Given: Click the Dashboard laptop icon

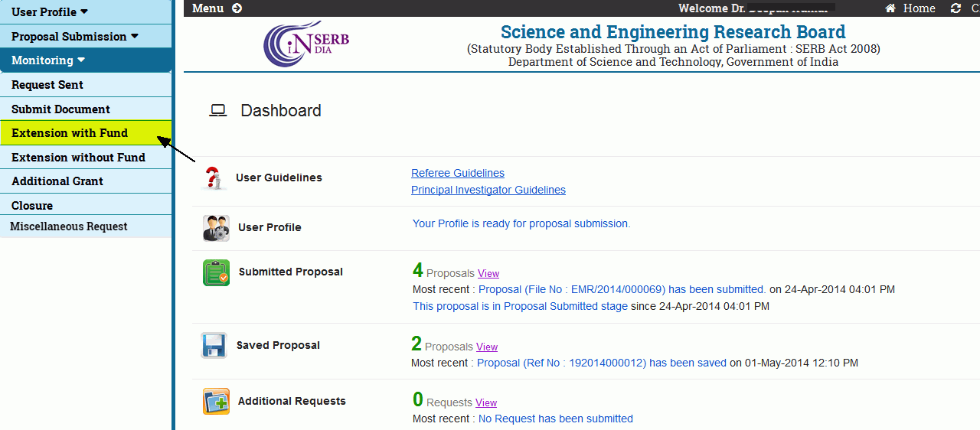Looking at the screenshot, I should (218, 111).
